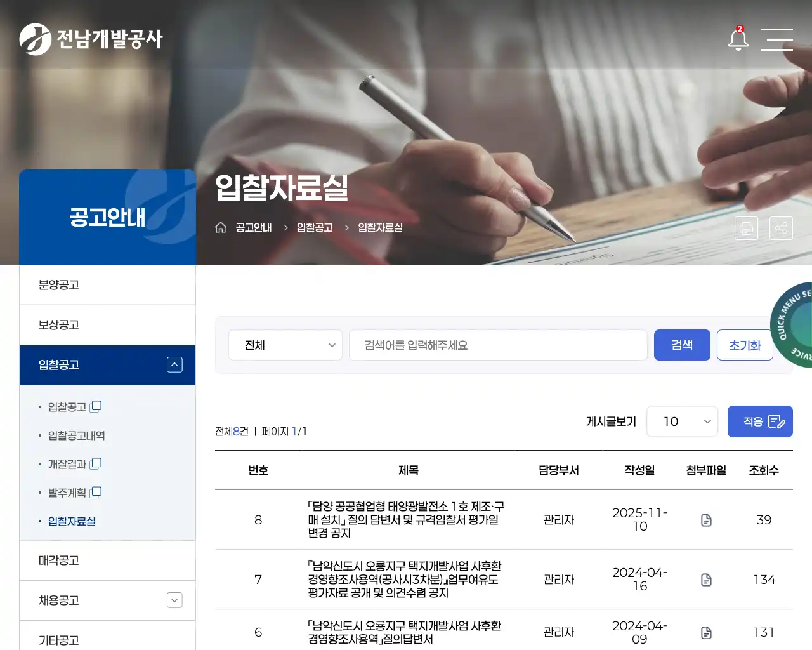Click the view count 39 cell
This screenshot has width=812, height=650.
click(x=764, y=520)
